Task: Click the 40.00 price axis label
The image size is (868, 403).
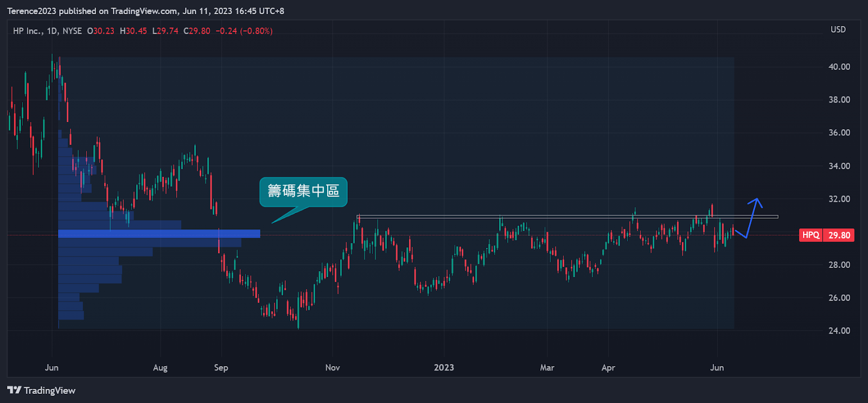Action: [839, 67]
